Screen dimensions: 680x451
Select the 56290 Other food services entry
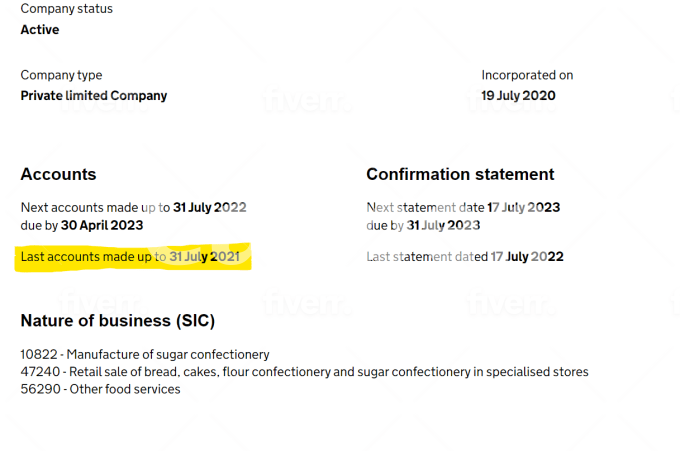pyautogui.click(x=100, y=389)
